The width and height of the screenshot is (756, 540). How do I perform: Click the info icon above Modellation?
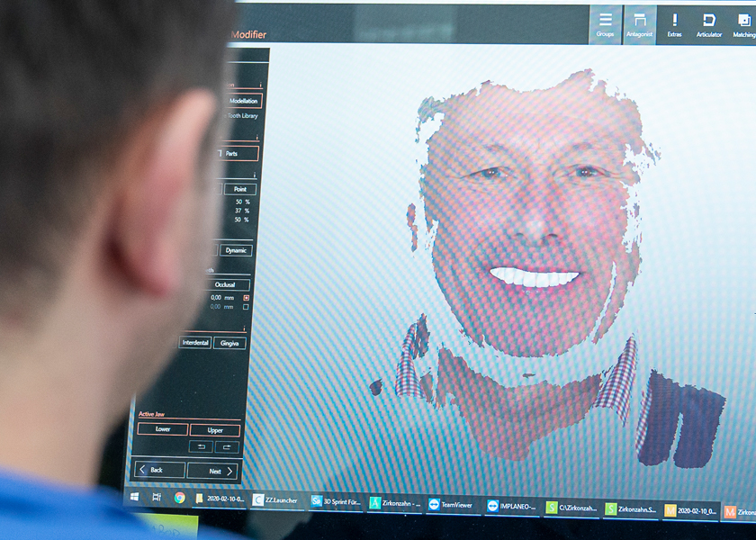[x=261, y=85]
